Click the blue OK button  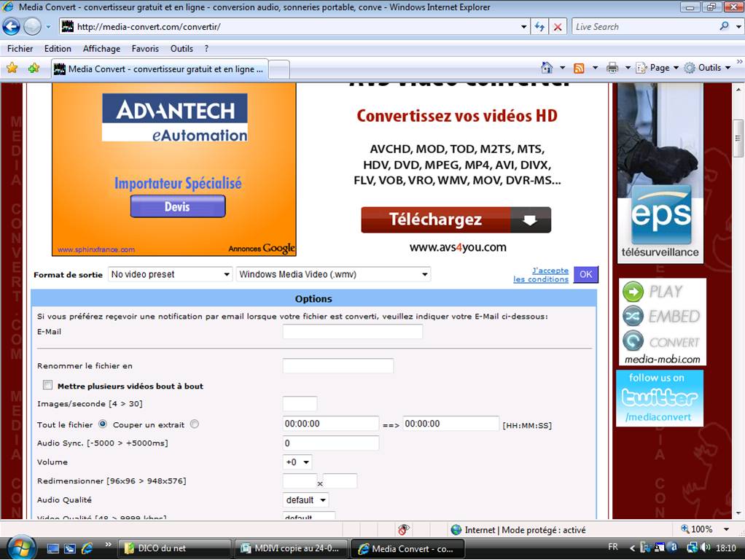(x=585, y=274)
